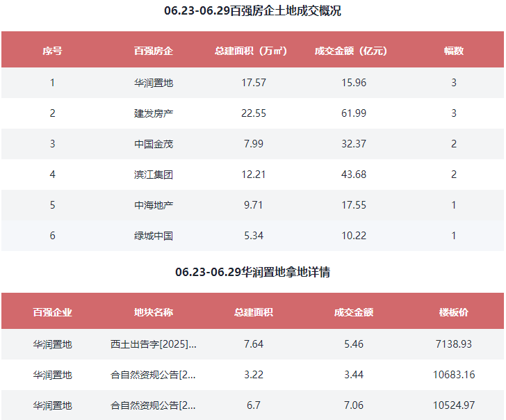Click the 10.22 transaction amount
Screen dimensions: 506x420
(x=354, y=236)
